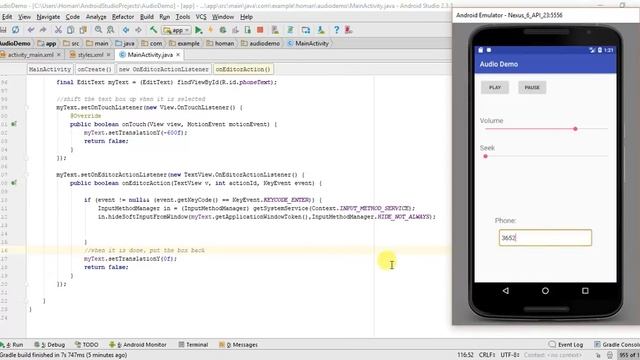Click the Synchronize icon in the toolbar

(x=16, y=30)
